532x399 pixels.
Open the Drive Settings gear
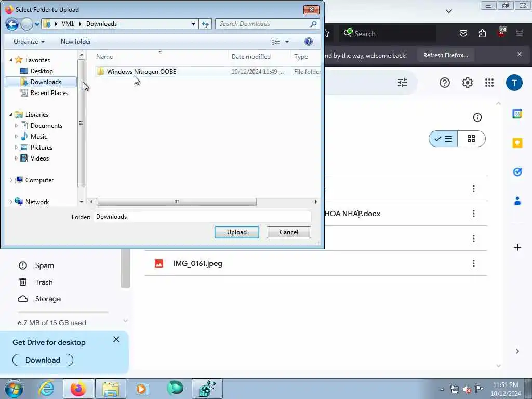[x=467, y=83]
